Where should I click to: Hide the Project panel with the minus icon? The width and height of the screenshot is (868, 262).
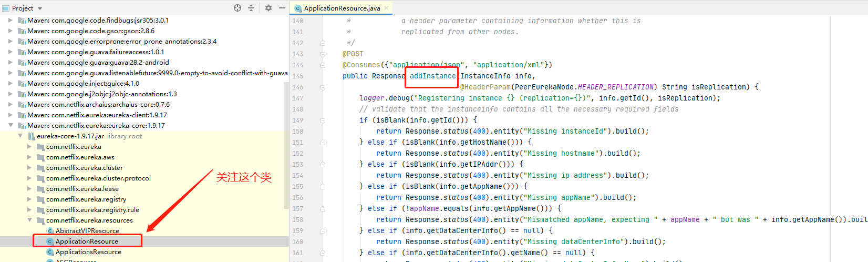pos(282,8)
